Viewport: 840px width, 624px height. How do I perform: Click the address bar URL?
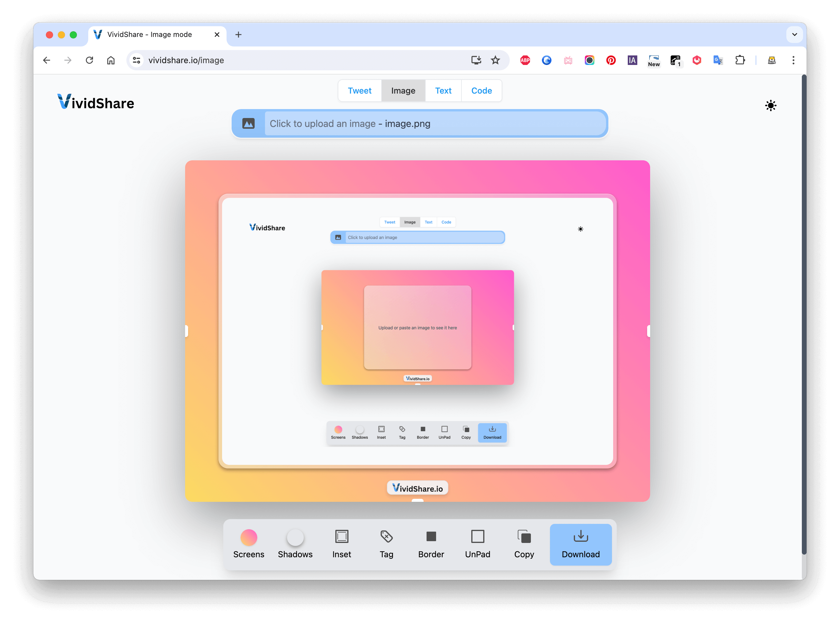pos(186,60)
